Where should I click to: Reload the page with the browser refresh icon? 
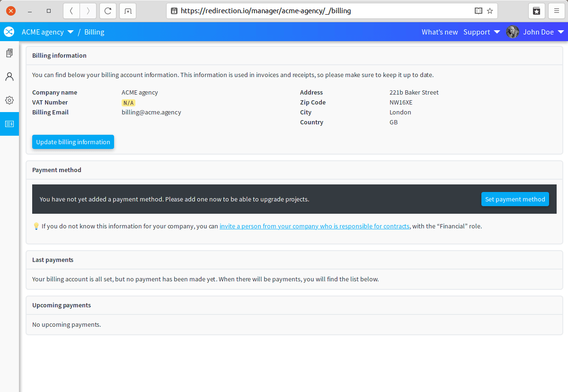(x=108, y=11)
